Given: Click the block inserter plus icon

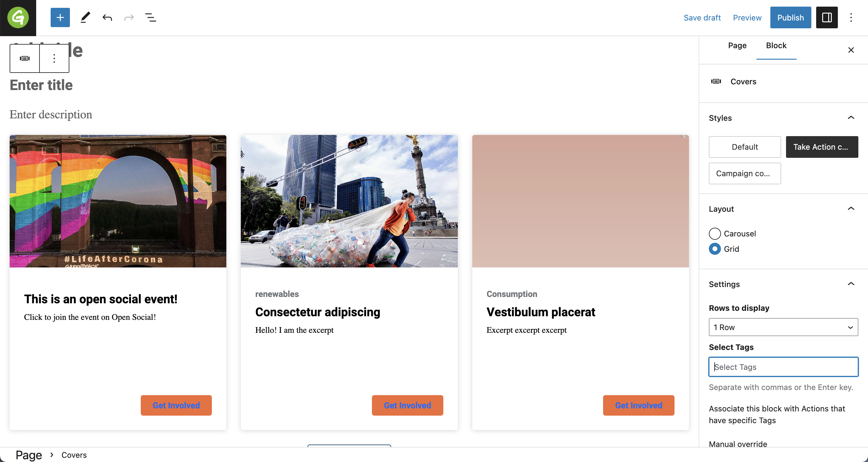Looking at the screenshot, I should (x=60, y=17).
